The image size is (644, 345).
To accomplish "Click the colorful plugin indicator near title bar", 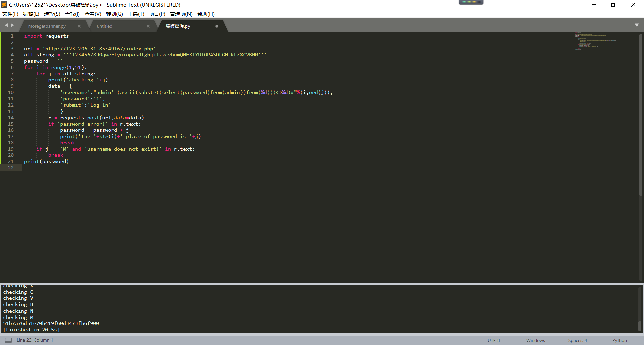I will (471, 2).
